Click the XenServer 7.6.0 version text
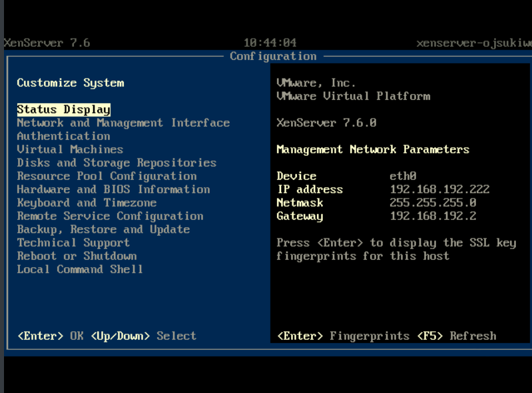This screenshot has width=532, height=393. pos(326,123)
